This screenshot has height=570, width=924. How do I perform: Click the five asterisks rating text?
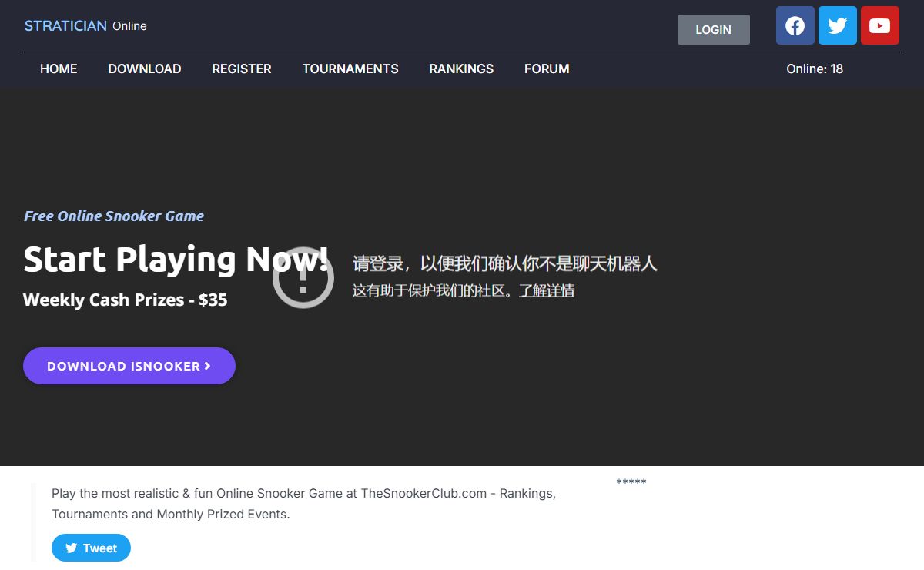631,483
